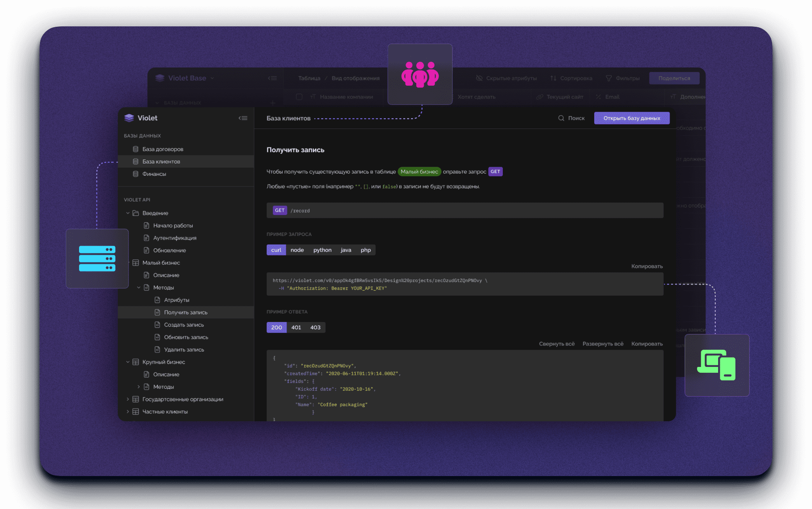
Task: Select the 401 response tab
Action: click(x=296, y=327)
